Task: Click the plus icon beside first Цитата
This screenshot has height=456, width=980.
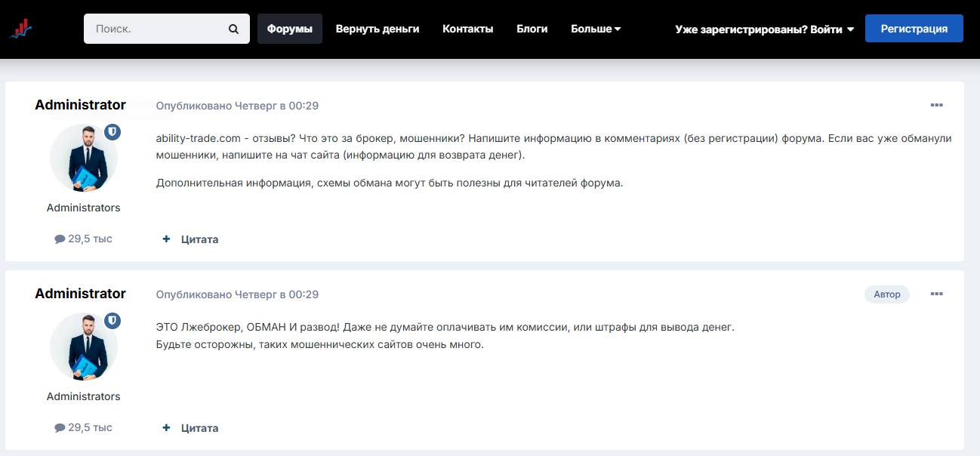Action: pos(166,239)
